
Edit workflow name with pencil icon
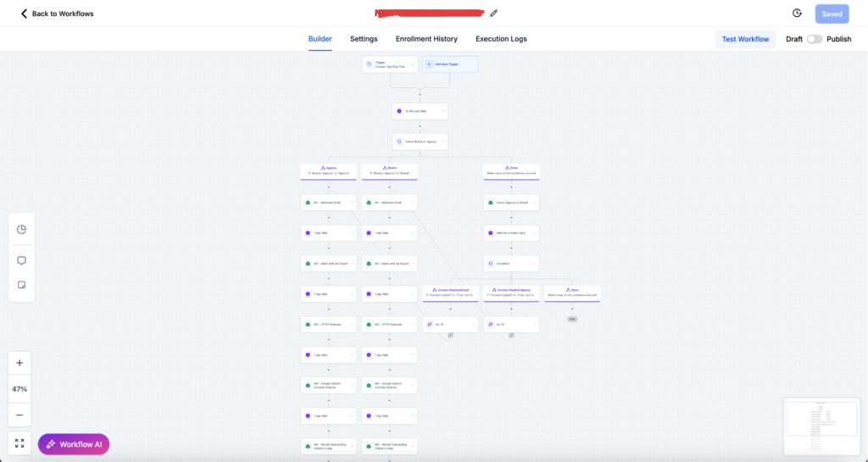(x=494, y=14)
